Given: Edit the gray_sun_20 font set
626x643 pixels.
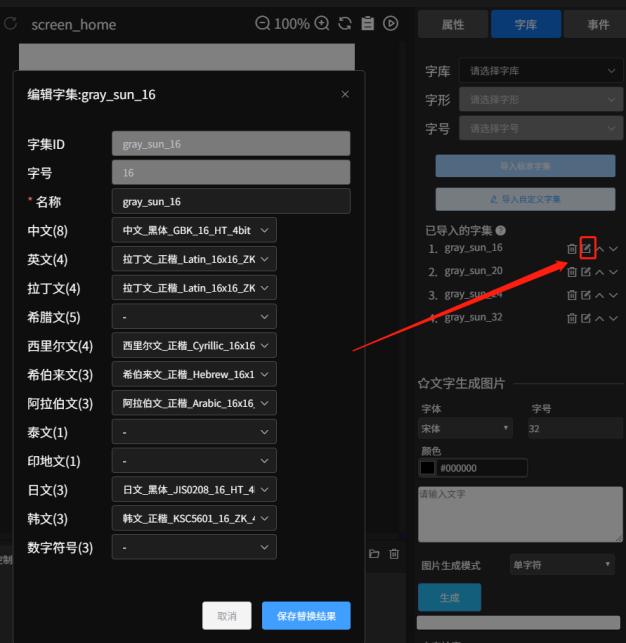Looking at the screenshot, I should tap(586, 271).
